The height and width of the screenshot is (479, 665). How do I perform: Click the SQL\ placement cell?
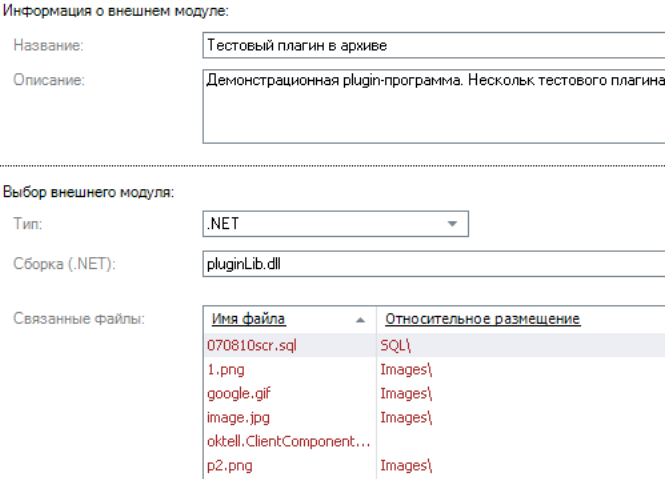point(394,345)
